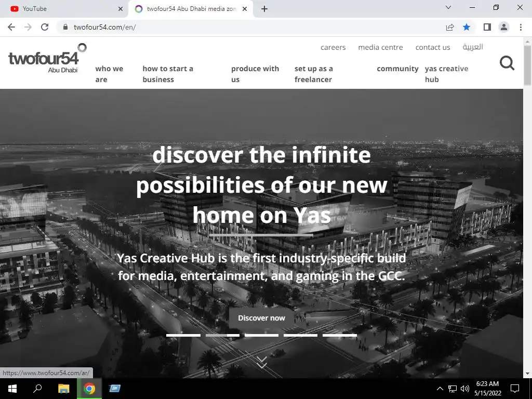
Task: Open Chrome side panel icon
Action: coord(487,27)
